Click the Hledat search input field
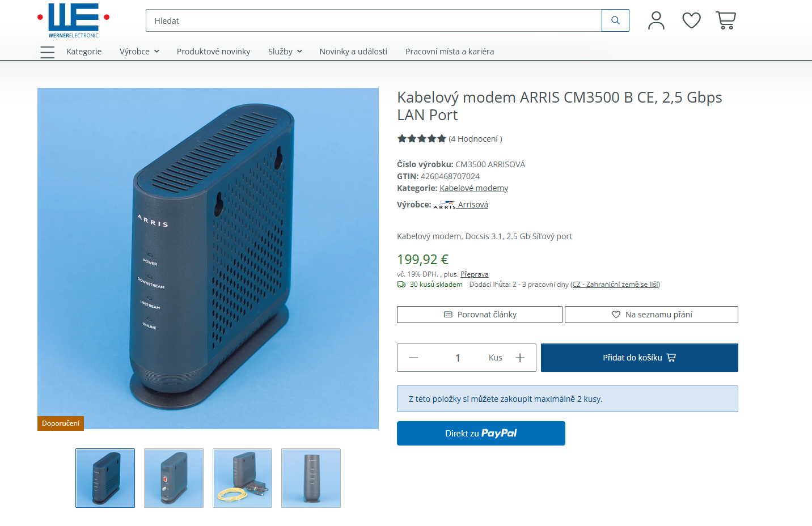 (x=374, y=20)
